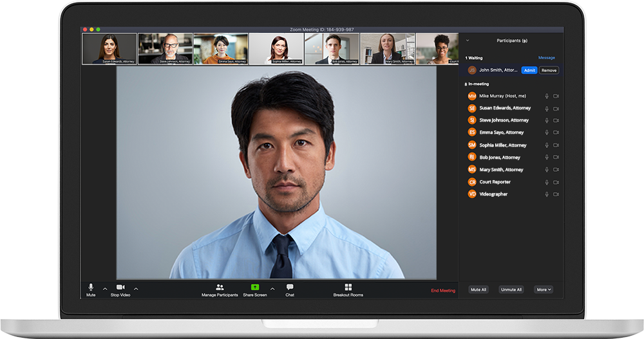Click the Message link for waiting participants
The image size is (644, 339).
tap(546, 58)
